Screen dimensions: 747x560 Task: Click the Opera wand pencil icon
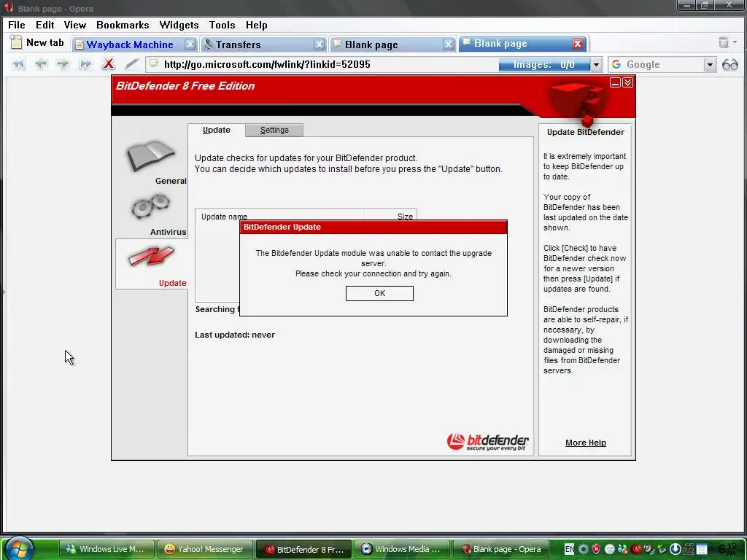click(x=131, y=64)
